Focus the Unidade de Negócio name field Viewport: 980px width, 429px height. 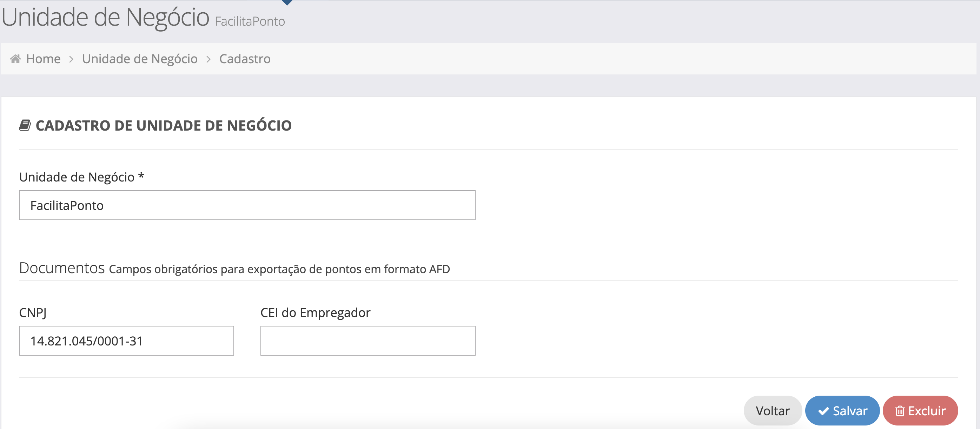click(247, 205)
